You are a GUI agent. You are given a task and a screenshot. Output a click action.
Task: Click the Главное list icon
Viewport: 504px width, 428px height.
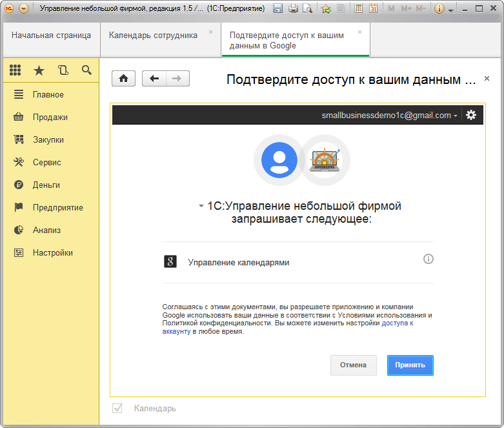point(19,94)
